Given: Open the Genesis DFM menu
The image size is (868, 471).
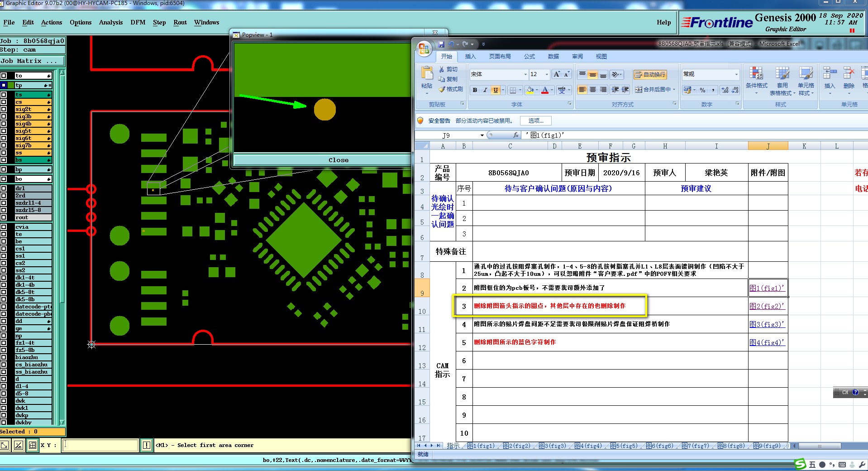Looking at the screenshot, I should (x=138, y=22).
